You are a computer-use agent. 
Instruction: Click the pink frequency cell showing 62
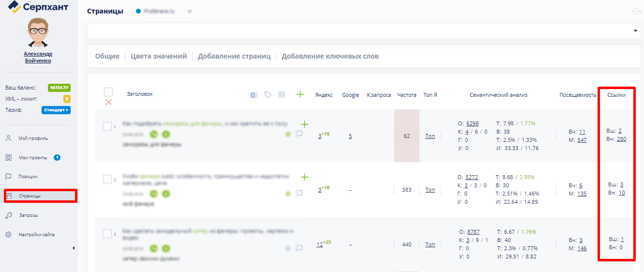(406, 136)
